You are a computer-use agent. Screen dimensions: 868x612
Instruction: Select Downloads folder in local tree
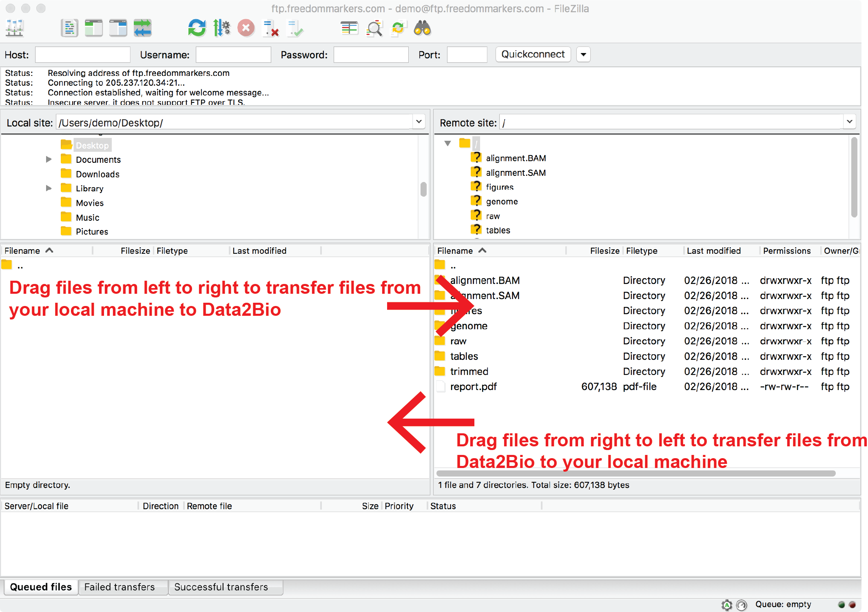pyautogui.click(x=97, y=174)
